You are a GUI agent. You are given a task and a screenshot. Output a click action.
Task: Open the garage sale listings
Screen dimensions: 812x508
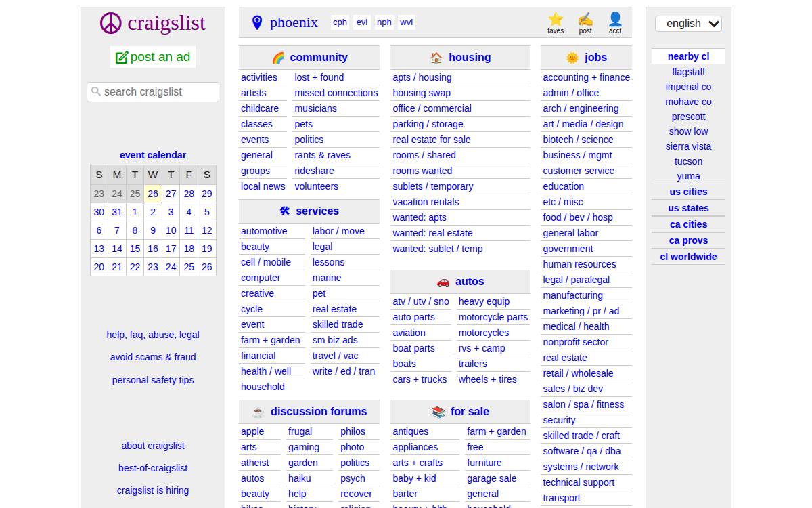pyautogui.click(x=492, y=478)
